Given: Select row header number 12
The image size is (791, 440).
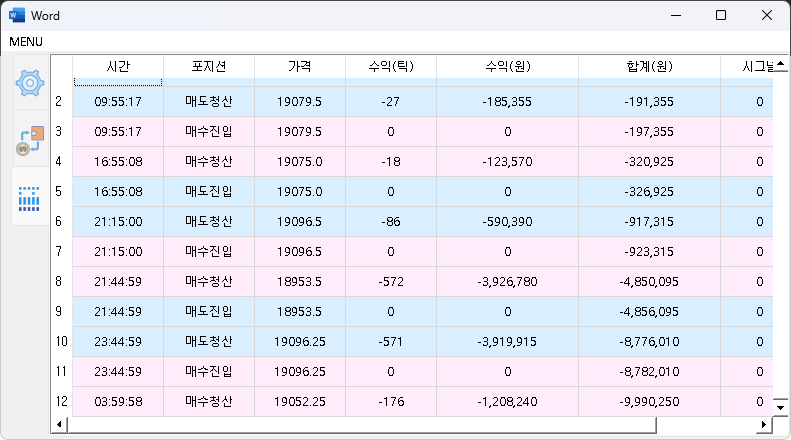Looking at the screenshot, I should (60, 402).
